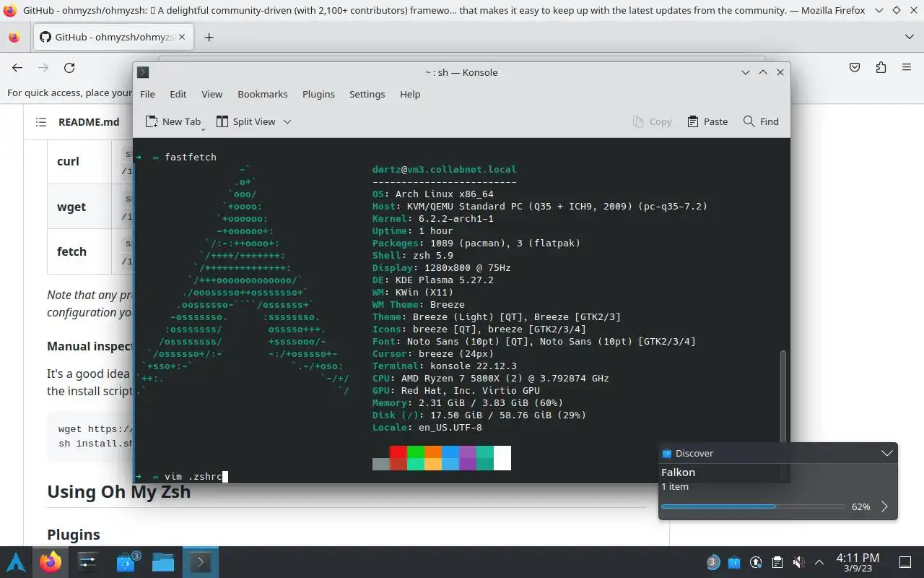Open Firefox hamburger application menu
Screen dimensions: 924x578
907,67
